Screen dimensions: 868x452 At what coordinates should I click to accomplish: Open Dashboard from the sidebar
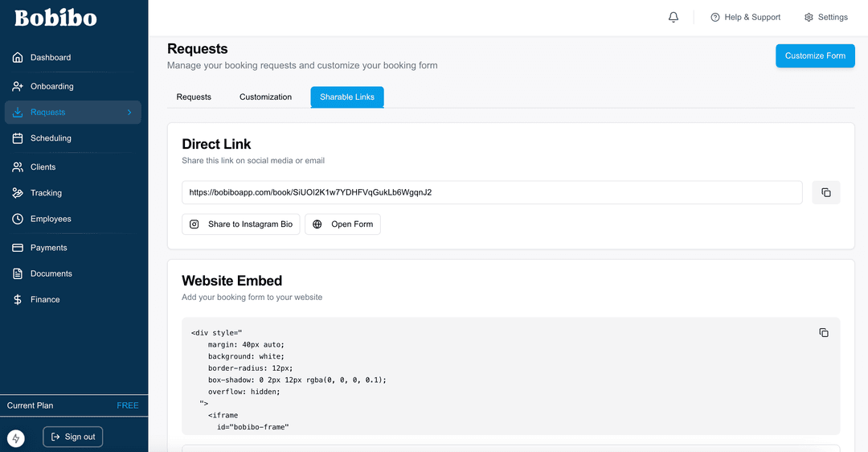tap(50, 58)
